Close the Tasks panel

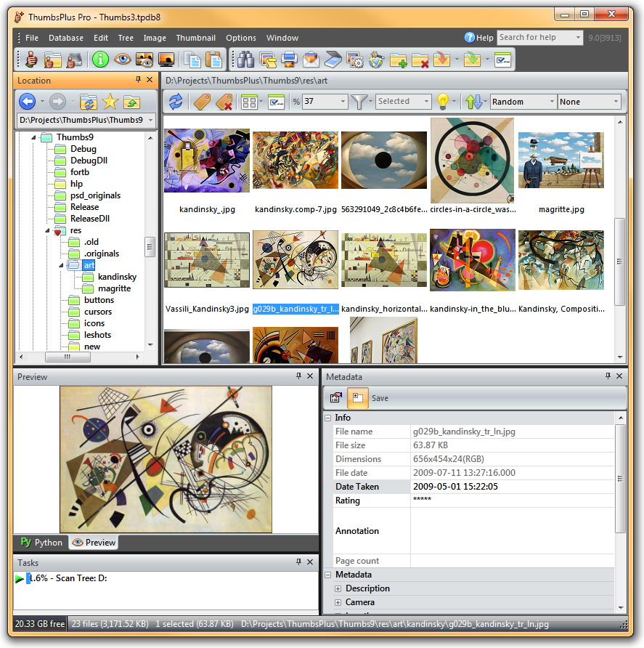310,562
